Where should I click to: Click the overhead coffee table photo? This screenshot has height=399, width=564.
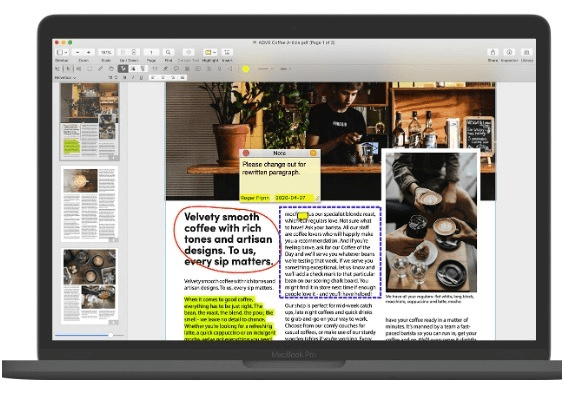point(431,222)
